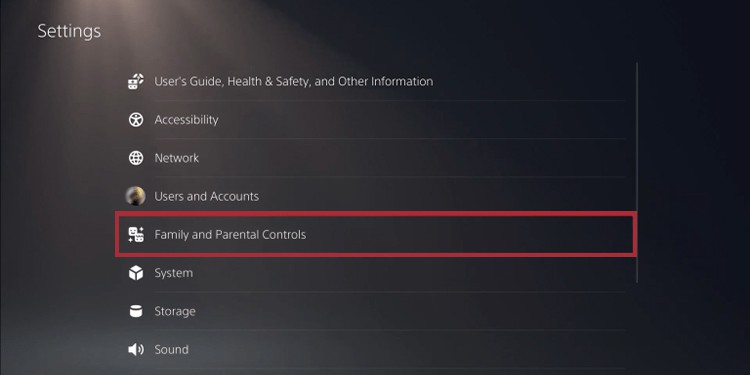Open the System settings entry
This screenshot has height=375, width=750.
pyautogui.click(x=174, y=273)
